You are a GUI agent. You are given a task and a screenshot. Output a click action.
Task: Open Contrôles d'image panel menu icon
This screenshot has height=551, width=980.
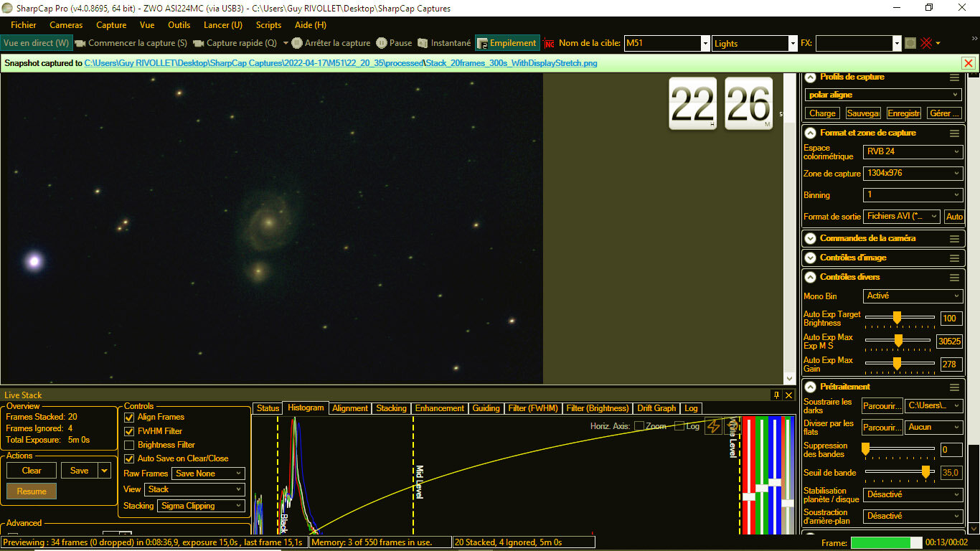(x=954, y=258)
